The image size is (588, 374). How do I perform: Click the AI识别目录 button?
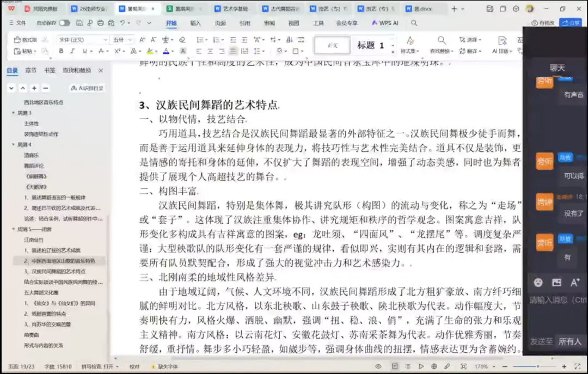click(x=87, y=88)
